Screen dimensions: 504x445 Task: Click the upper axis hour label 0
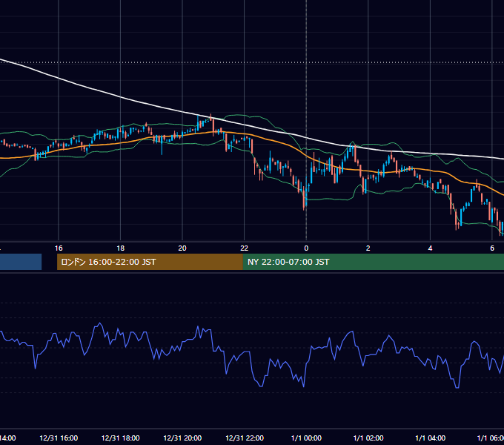pyautogui.click(x=306, y=248)
